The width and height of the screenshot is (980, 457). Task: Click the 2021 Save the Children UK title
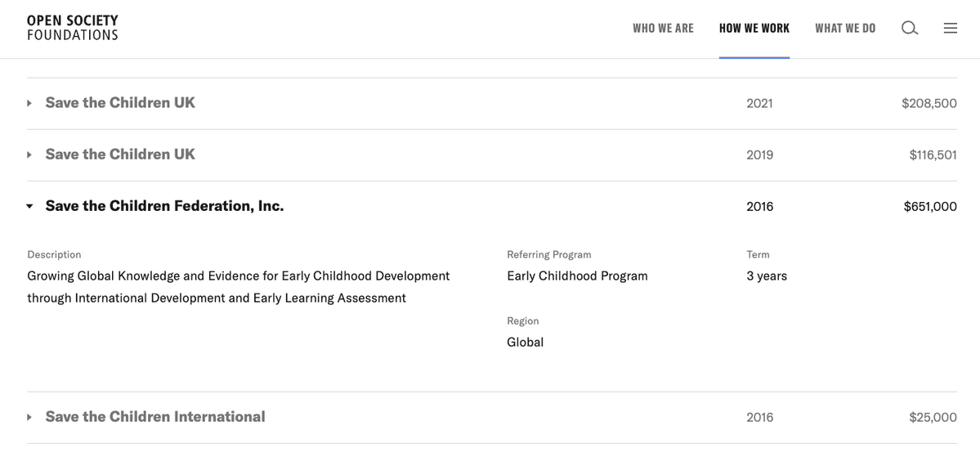(120, 103)
